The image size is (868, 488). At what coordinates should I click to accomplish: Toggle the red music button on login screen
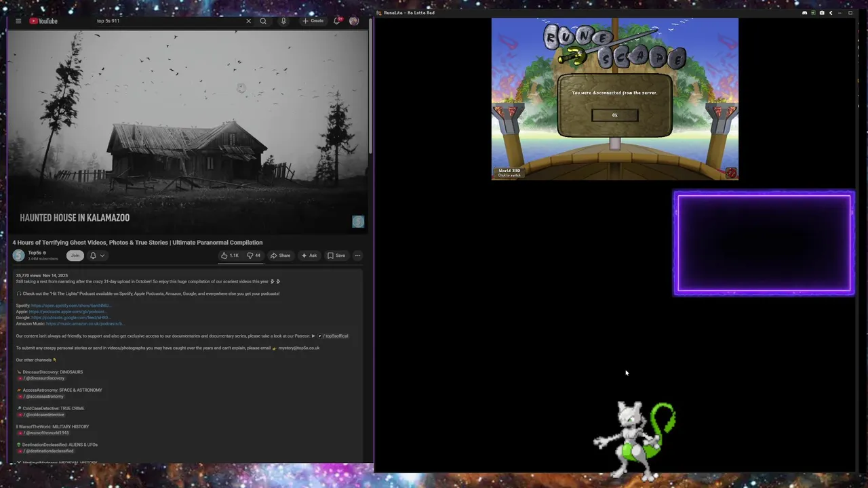pyautogui.click(x=730, y=173)
